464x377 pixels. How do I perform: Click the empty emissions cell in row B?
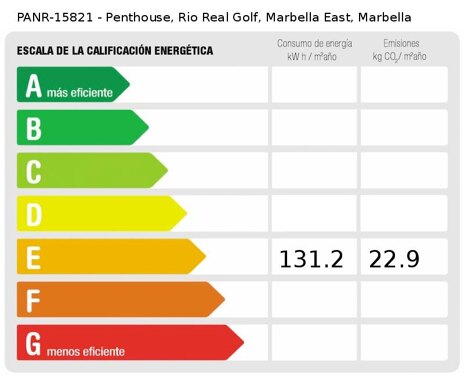tap(404, 127)
